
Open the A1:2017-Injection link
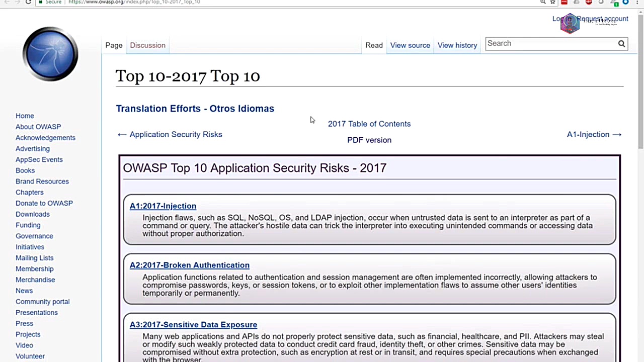[x=163, y=206]
